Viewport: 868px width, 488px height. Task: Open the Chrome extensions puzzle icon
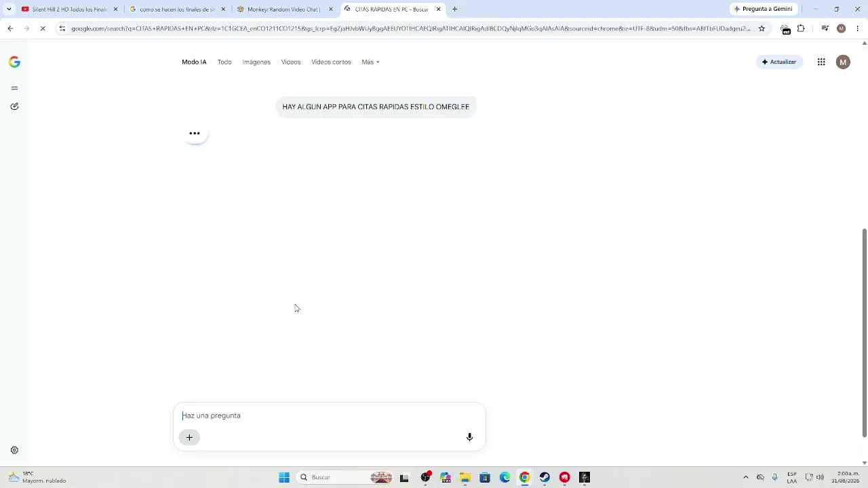click(x=801, y=28)
